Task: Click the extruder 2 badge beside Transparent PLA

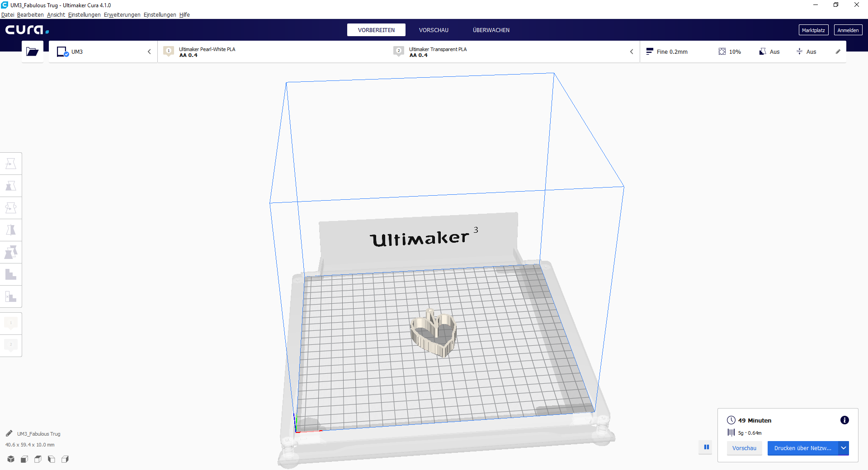Action: click(399, 51)
